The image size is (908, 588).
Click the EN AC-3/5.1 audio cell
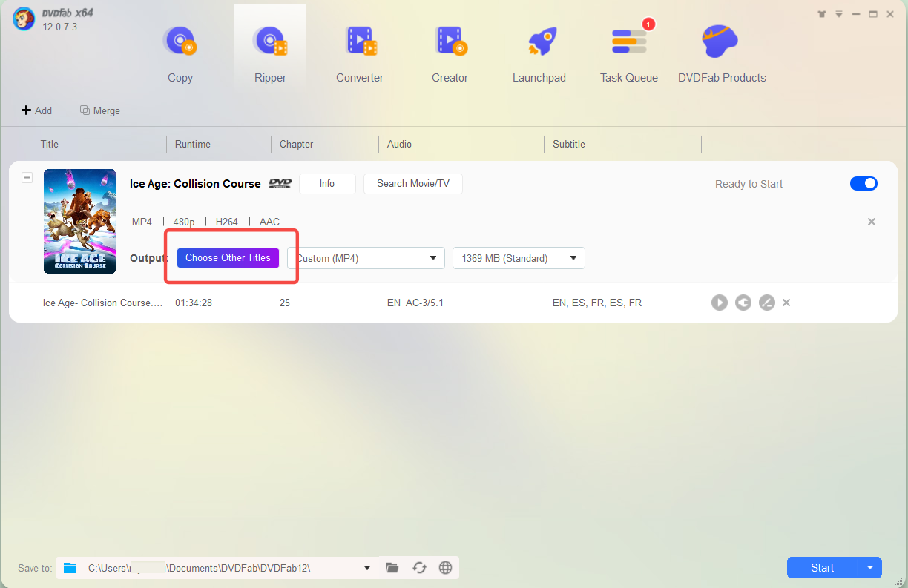pyautogui.click(x=415, y=303)
